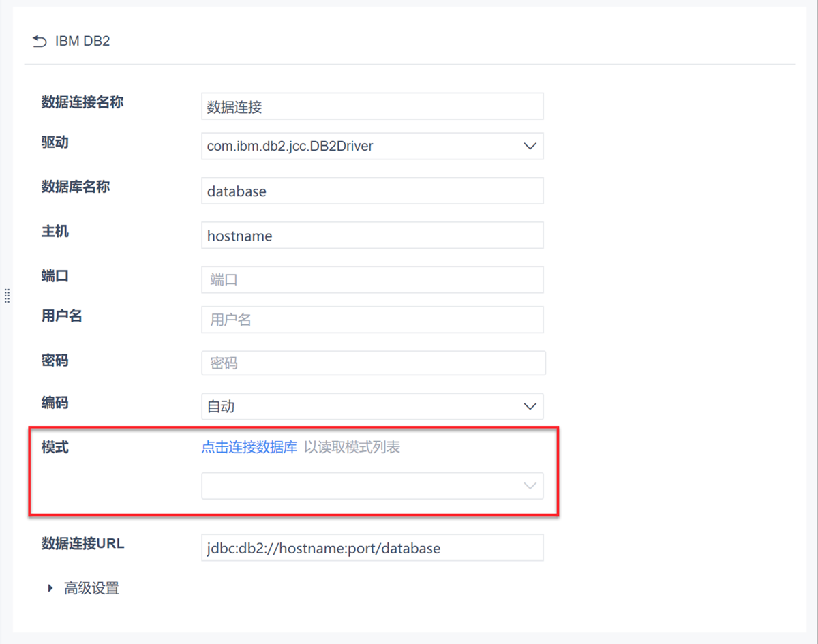The image size is (818, 644).
Task: Click the 驱动 label
Action: pyautogui.click(x=55, y=142)
